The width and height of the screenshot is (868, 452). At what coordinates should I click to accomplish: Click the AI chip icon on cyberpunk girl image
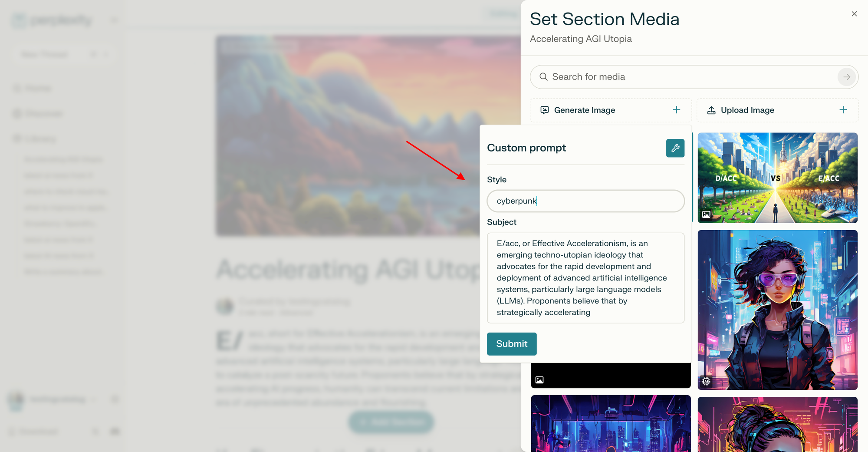707,381
